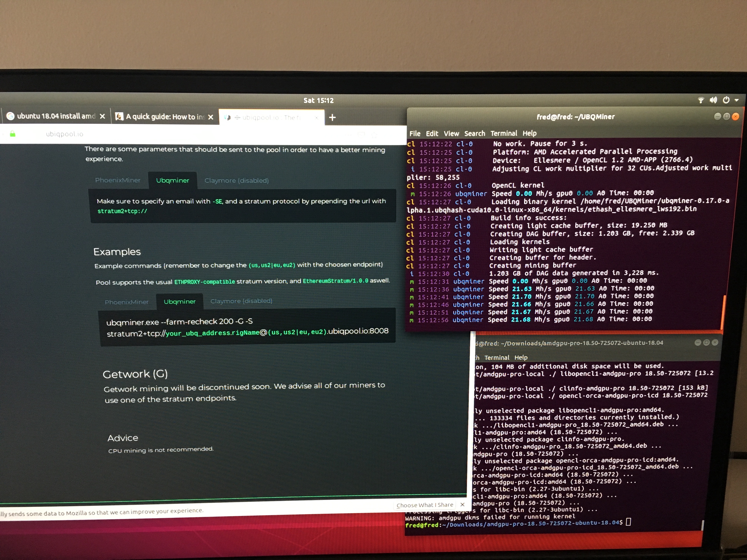Viewport: 747px width, 560px height.
Task: Click the volume icon in the system tray
Action: click(713, 100)
